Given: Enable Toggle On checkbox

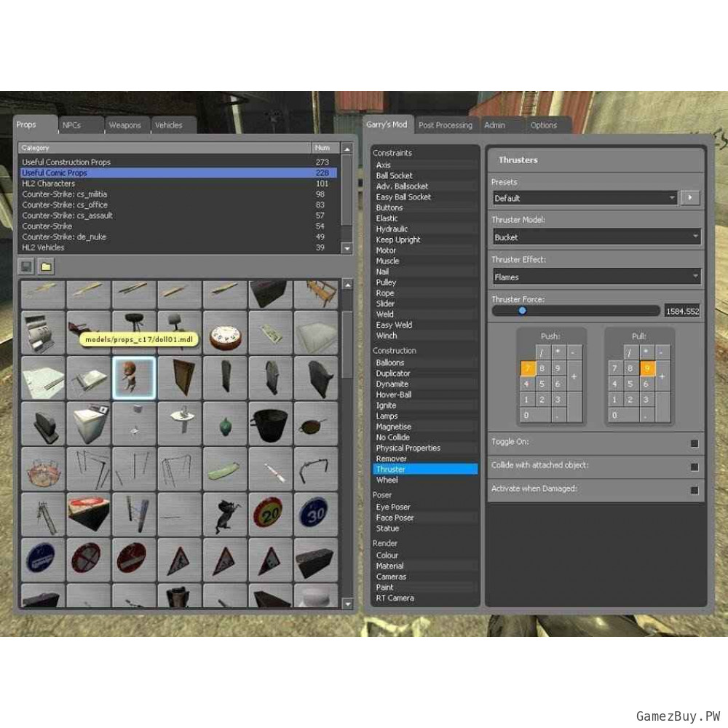Looking at the screenshot, I should click(x=694, y=443).
